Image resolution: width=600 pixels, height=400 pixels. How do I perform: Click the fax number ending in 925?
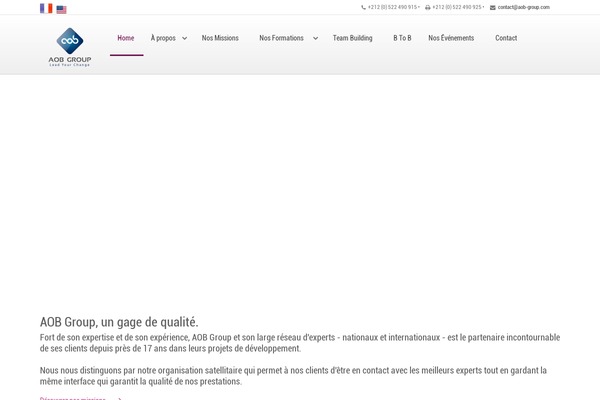pyautogui.click(x=457, y=7)
